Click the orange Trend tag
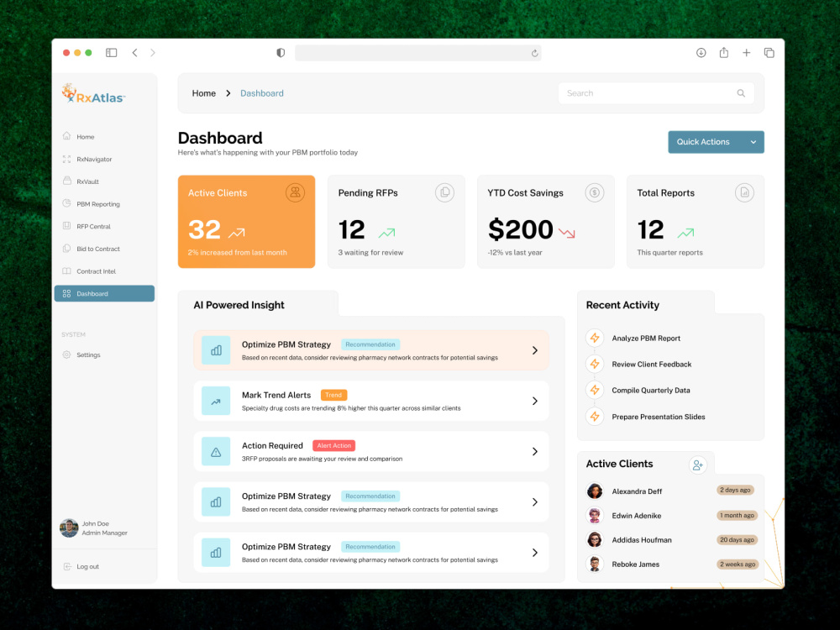This screenshot has width=840, height=630. (x=333, y=395)
